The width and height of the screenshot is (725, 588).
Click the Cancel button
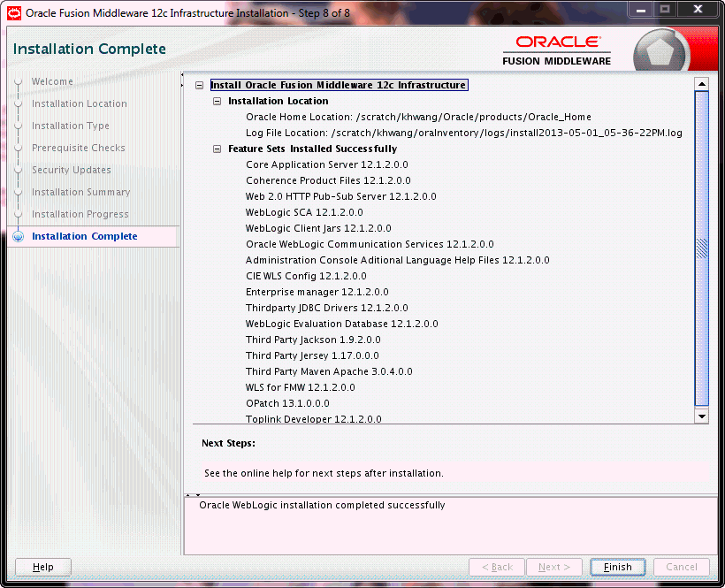(682, 567)
